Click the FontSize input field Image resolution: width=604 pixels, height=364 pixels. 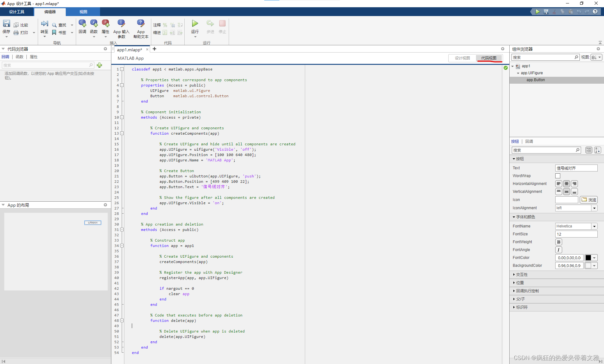[x=576, y=234]
